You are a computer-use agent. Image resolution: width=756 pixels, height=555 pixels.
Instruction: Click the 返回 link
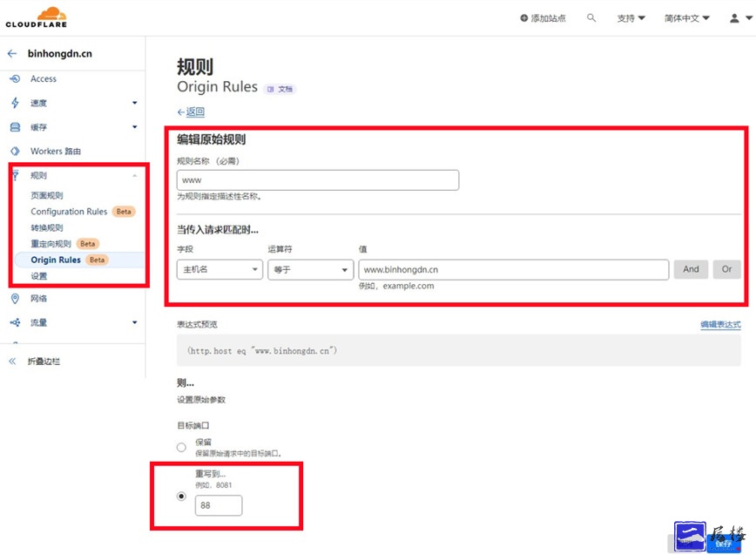coord(195,112)
